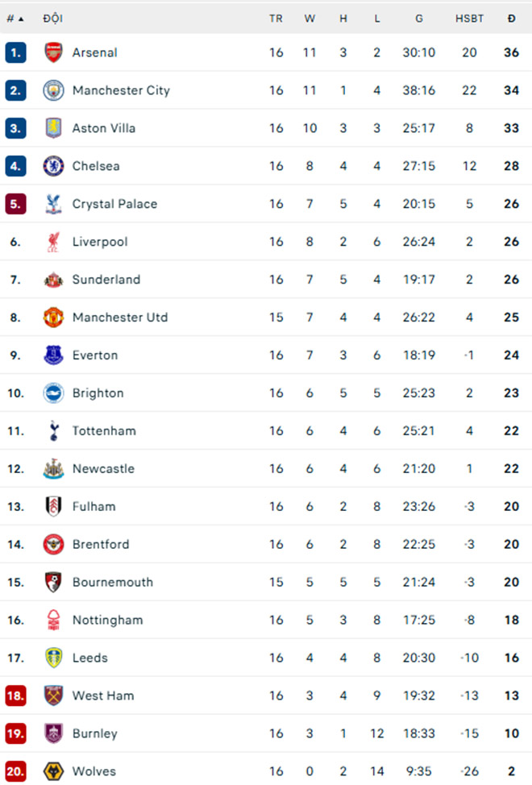Sort standings by W wins column

(310, 19)
